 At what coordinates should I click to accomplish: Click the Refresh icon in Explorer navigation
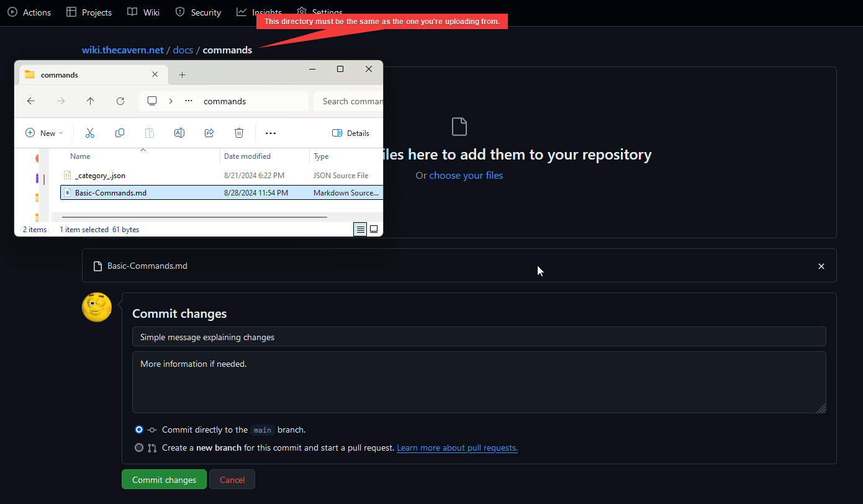click(x=120, y=101)
